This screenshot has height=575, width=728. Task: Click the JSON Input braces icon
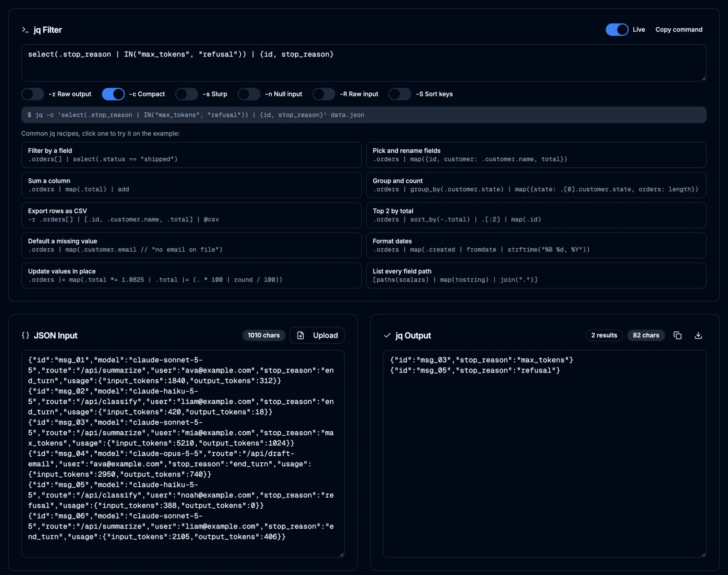coord(25,335)
